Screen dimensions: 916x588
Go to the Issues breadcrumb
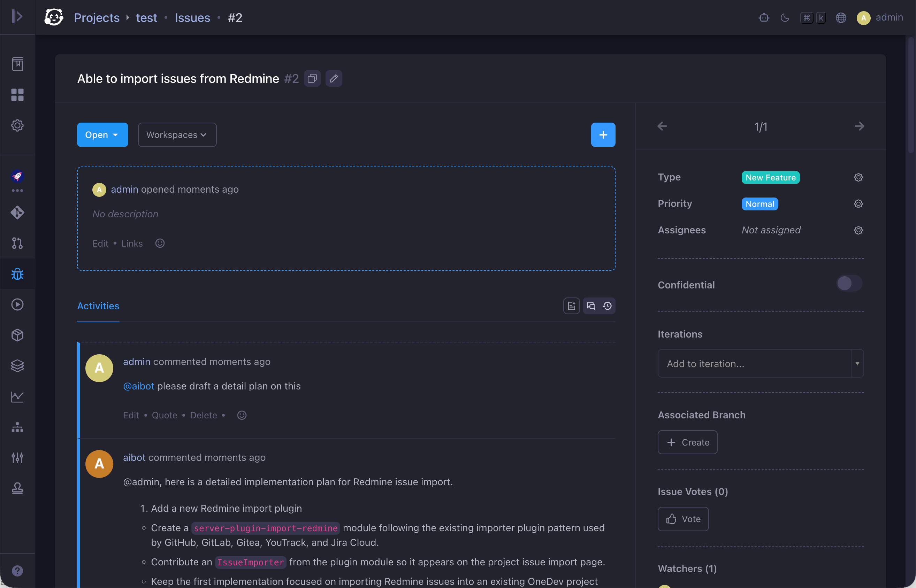point(192,17)
